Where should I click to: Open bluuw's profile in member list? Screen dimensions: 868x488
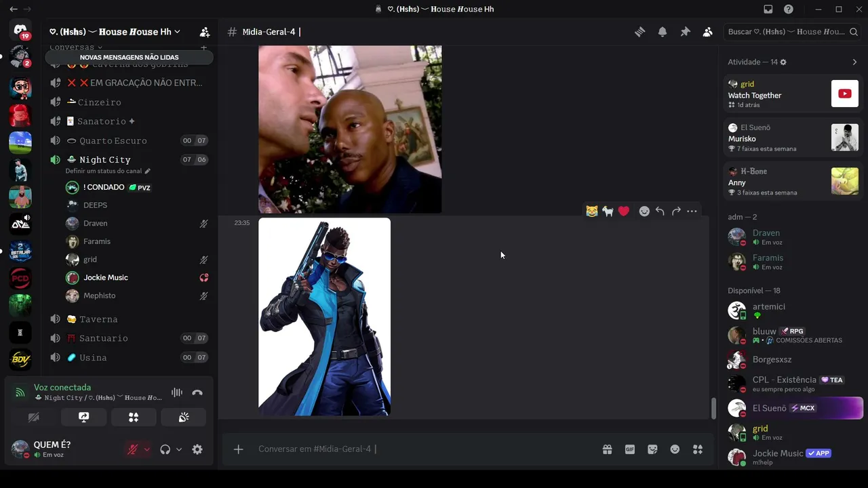tap(793, 335)
